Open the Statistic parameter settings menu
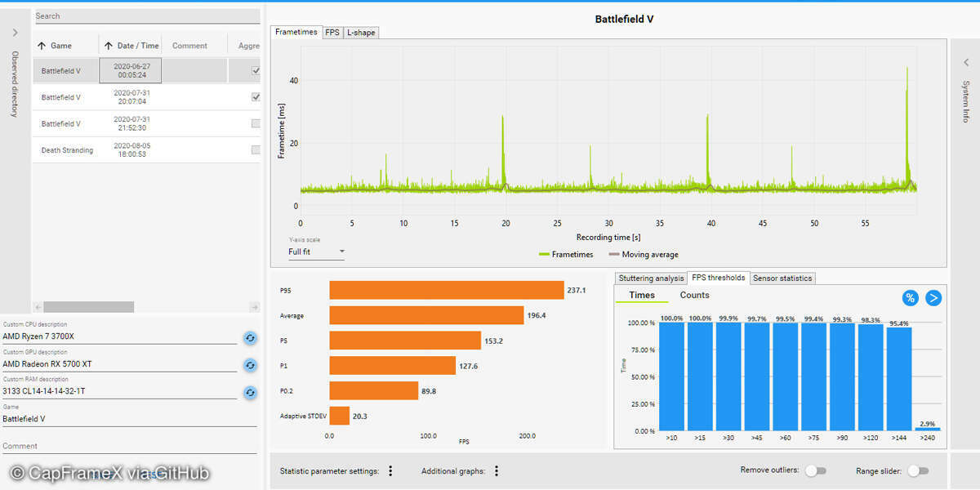This screenshot has width=980, height=490. 390,470
